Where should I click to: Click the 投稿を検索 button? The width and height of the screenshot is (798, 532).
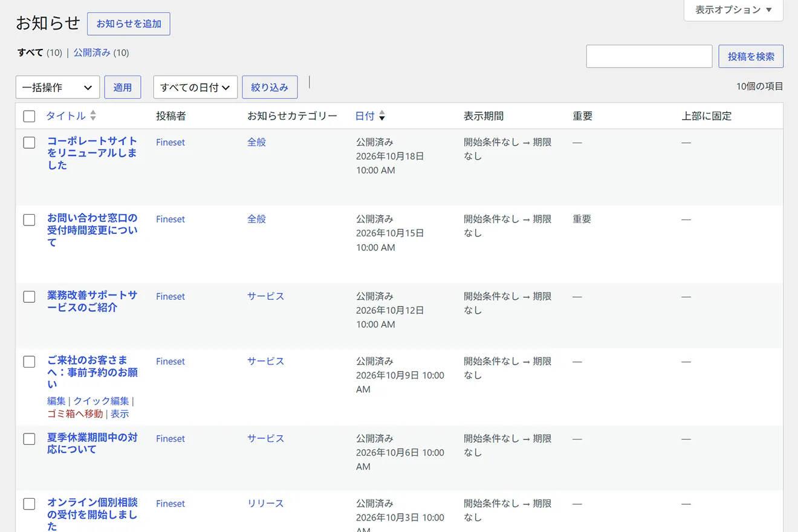(751, 56)
